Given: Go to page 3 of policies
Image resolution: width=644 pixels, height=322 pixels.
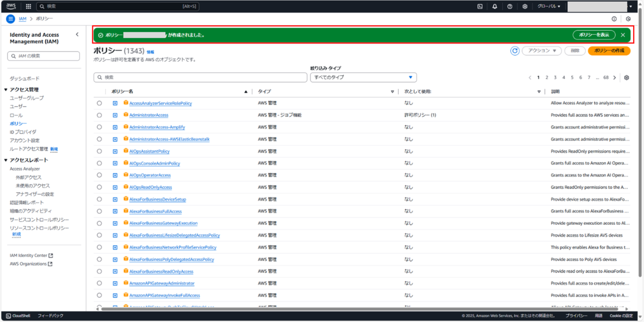Looking at the screenshot, I should (x=555, y=77).
